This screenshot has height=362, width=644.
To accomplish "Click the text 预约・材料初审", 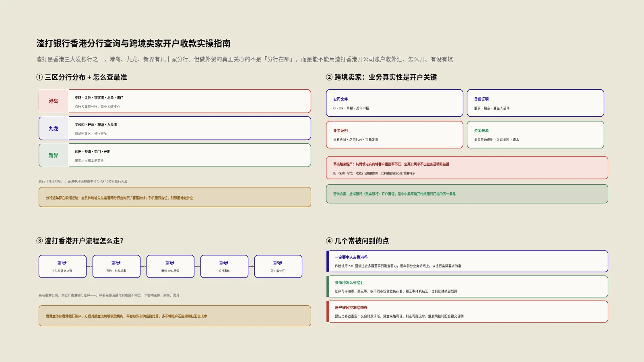I will click(x=116, y=271).
